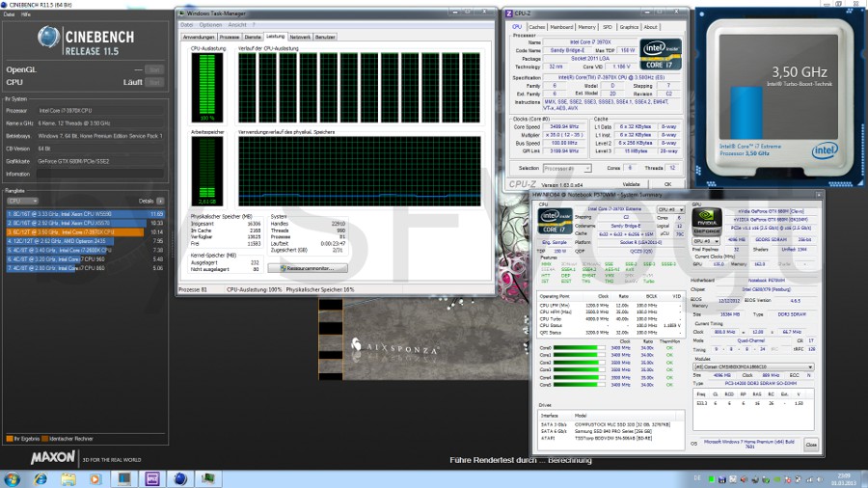
Task: Click Intel logo on Turbo Boost gadget
Action: click(x=825, y=149)
